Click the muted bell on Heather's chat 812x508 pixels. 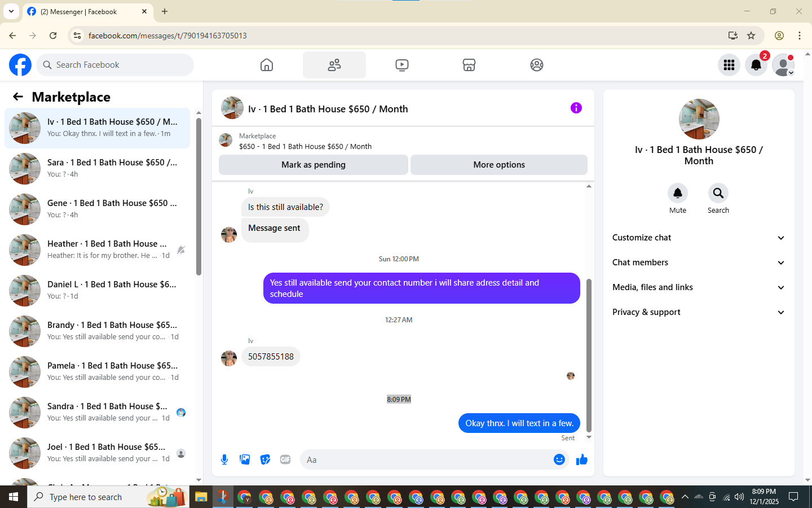[181, 250]
